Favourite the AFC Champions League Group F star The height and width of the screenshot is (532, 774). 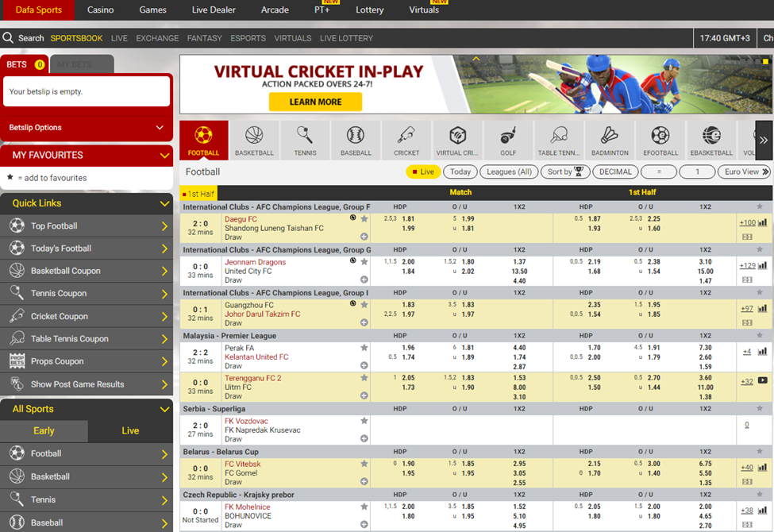tap(760, 206)
